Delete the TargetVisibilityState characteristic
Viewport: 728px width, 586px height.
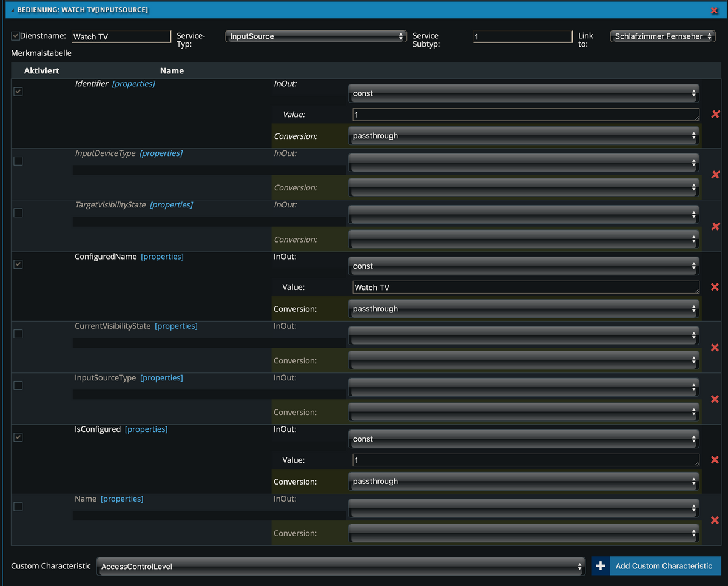tap(715, 226)
